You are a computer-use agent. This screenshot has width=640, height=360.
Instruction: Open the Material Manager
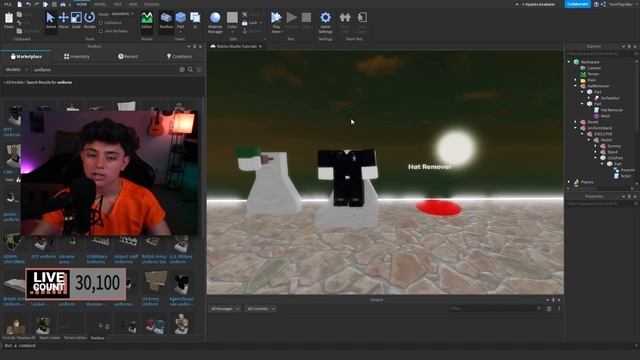click(x=215, y=22)
